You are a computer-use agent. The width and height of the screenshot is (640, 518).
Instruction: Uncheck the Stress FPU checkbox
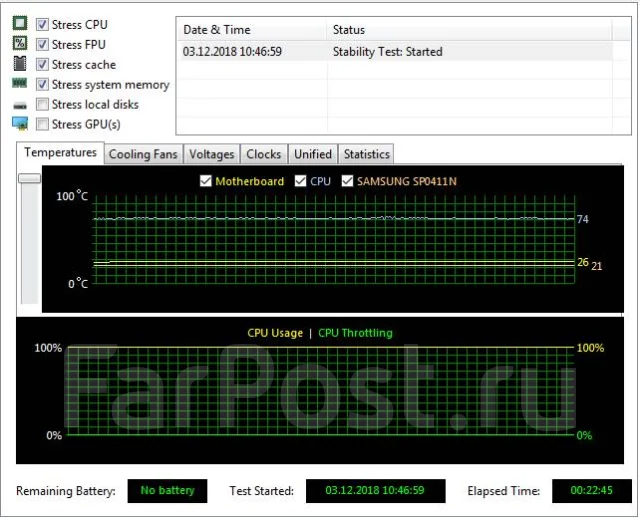42,44
